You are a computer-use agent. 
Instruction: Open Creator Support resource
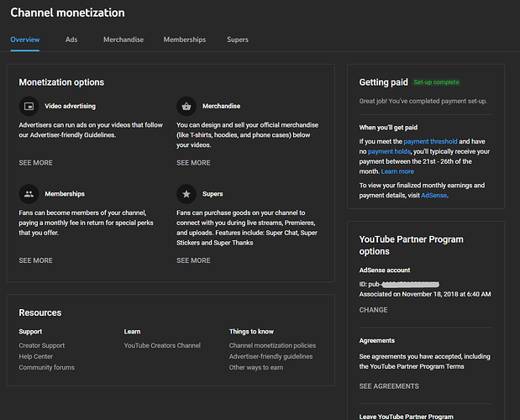42,345
